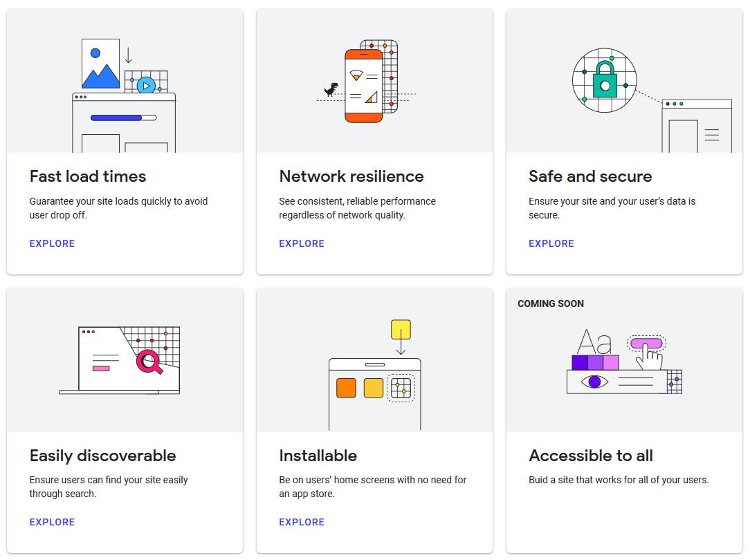
Task: Click the purple eye icon
Action: [594, 382]
